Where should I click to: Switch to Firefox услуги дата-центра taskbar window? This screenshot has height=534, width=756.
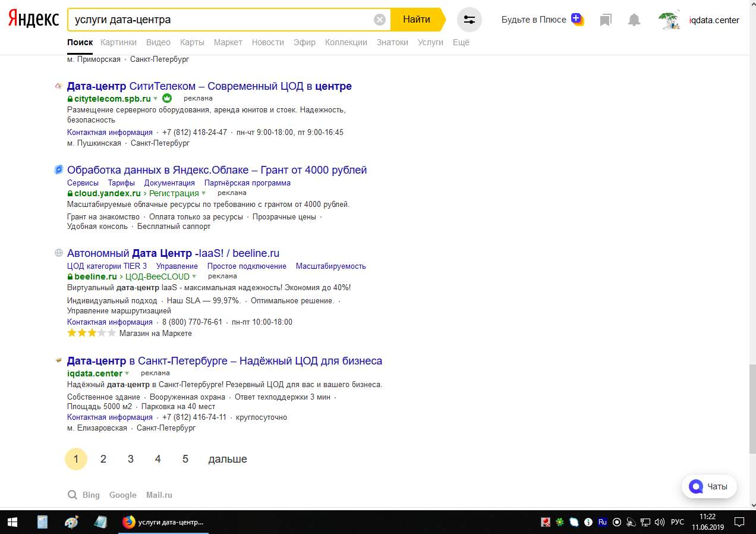[x=163, y=522]
